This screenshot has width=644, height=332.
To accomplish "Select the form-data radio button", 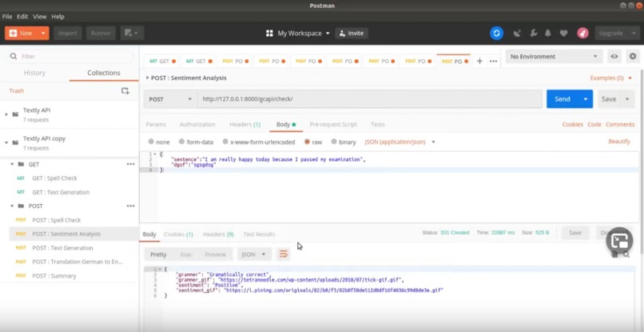I will click(181, 142).
